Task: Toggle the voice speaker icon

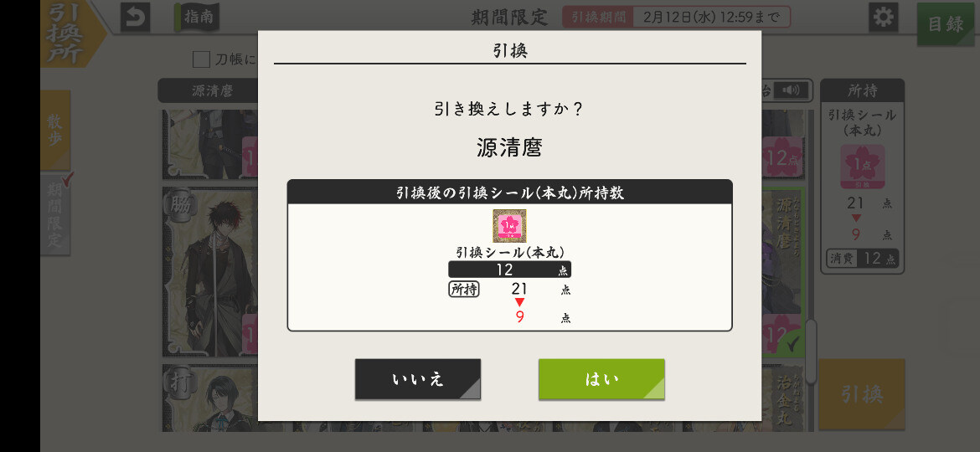Action: [790, 90]
